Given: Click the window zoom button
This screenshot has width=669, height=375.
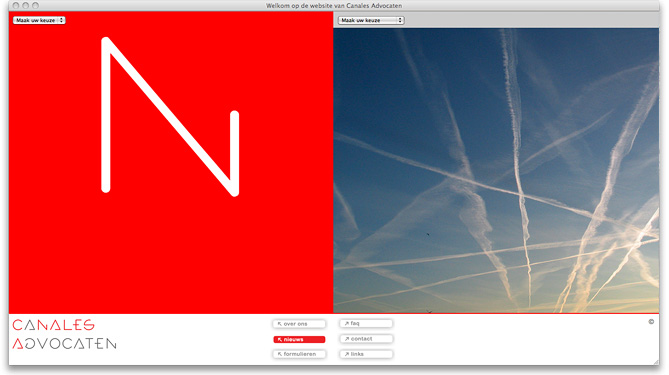Looking at the screenshot, I should click(35, 6).
